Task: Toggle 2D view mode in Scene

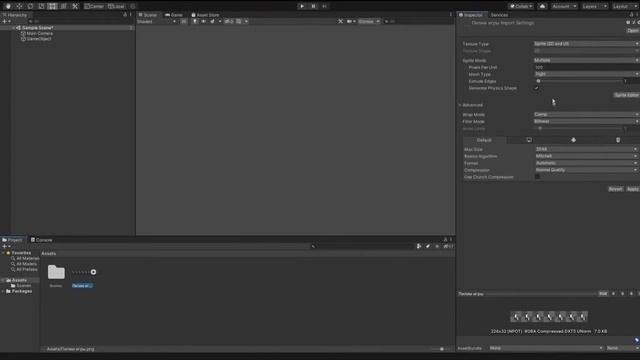Action: tap(184, 21)
